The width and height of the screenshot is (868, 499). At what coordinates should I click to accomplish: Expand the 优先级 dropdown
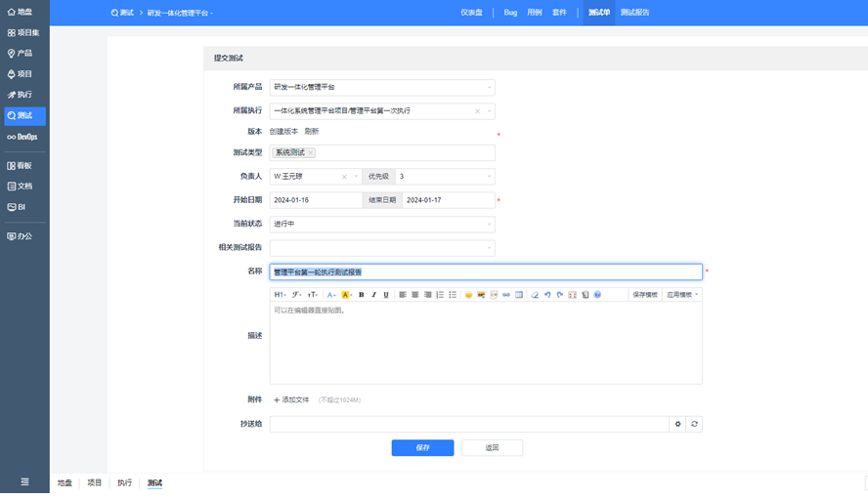pyautogui.click(x=489, y=177)
